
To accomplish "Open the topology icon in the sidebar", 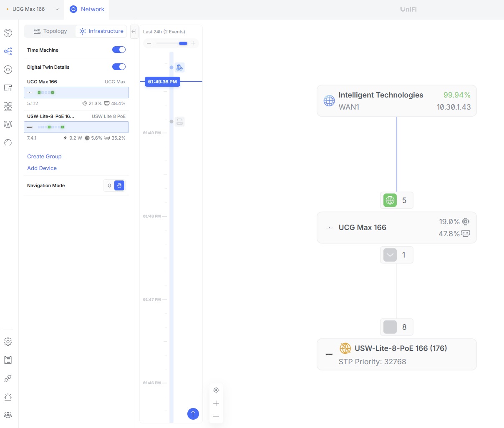I will click(8, 51).
